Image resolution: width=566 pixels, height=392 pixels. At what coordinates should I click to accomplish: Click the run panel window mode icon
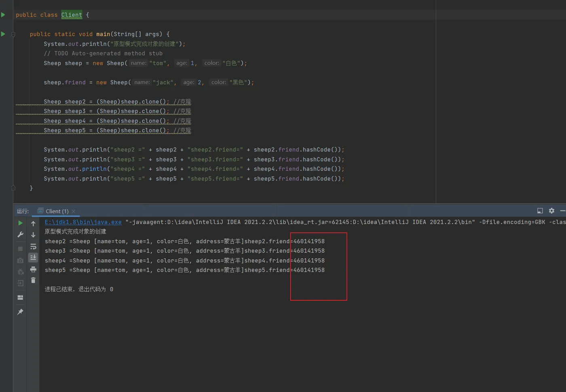point(540,211)
